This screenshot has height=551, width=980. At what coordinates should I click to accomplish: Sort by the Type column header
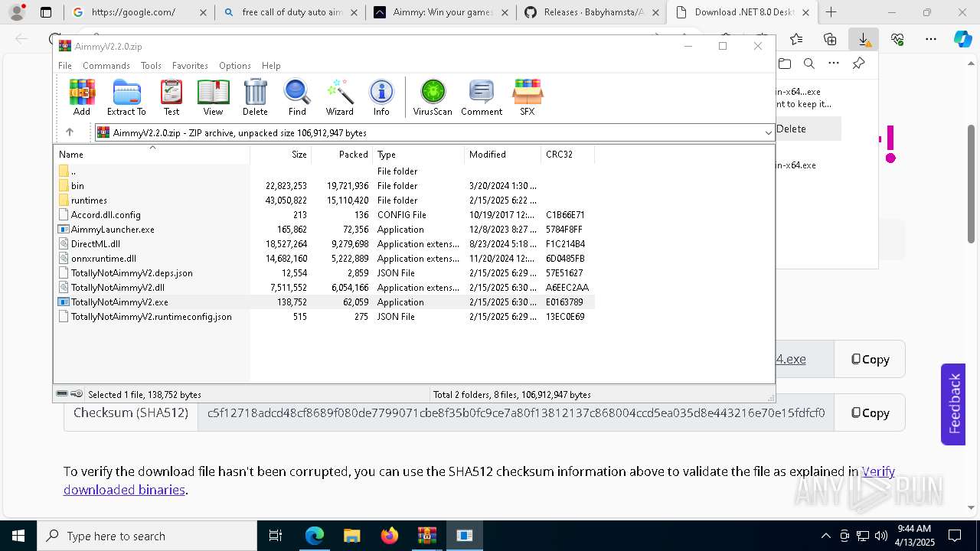click(x=418, y=155)
